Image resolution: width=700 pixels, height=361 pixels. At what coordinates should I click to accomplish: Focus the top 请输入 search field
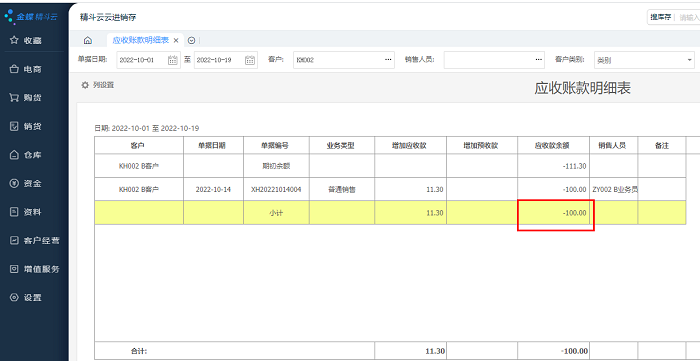point(689,17)
